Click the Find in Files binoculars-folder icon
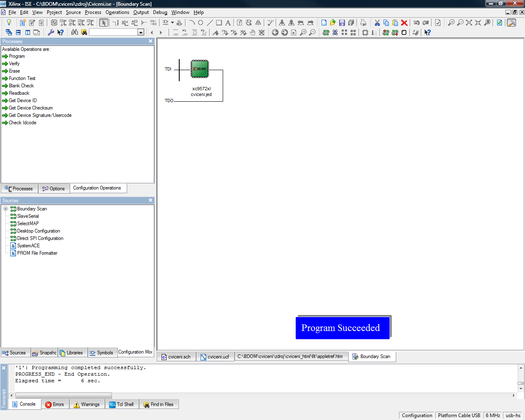525x420 pixels. click(x=84, y=32)
